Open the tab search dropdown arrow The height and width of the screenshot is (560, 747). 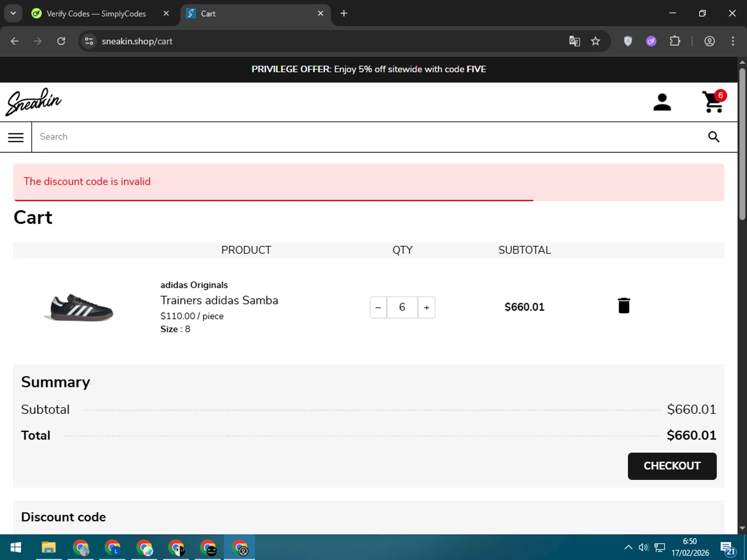pyautogui.click(x=13, y=13)
